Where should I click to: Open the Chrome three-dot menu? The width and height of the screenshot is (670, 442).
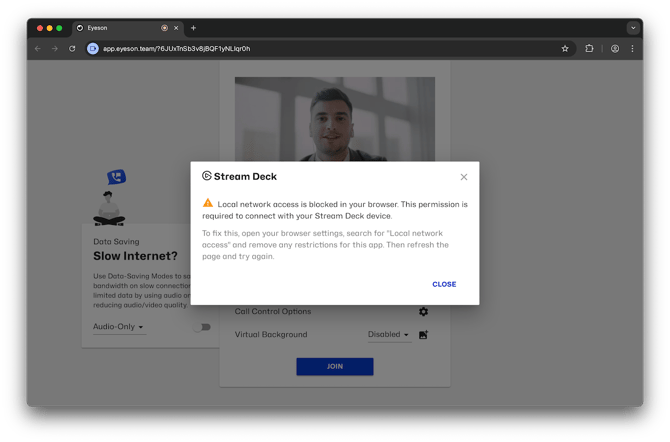[632, 49]
